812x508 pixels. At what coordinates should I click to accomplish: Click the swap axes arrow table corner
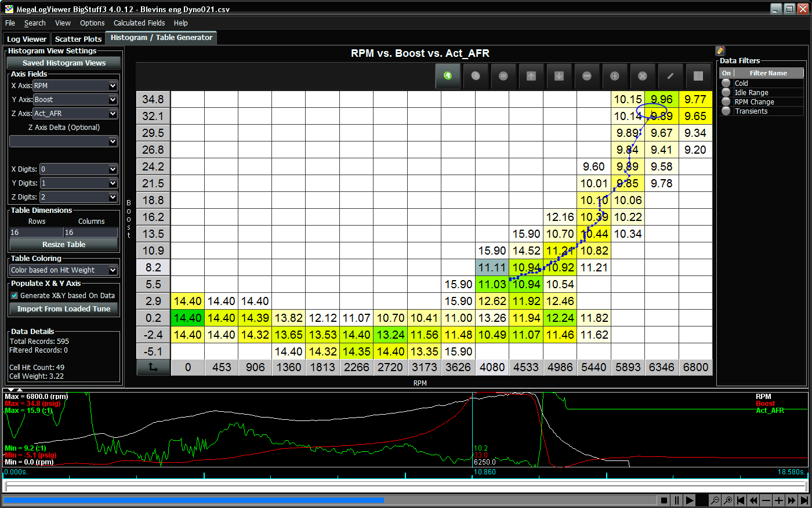pyautogui.click(x=153, y=367)
